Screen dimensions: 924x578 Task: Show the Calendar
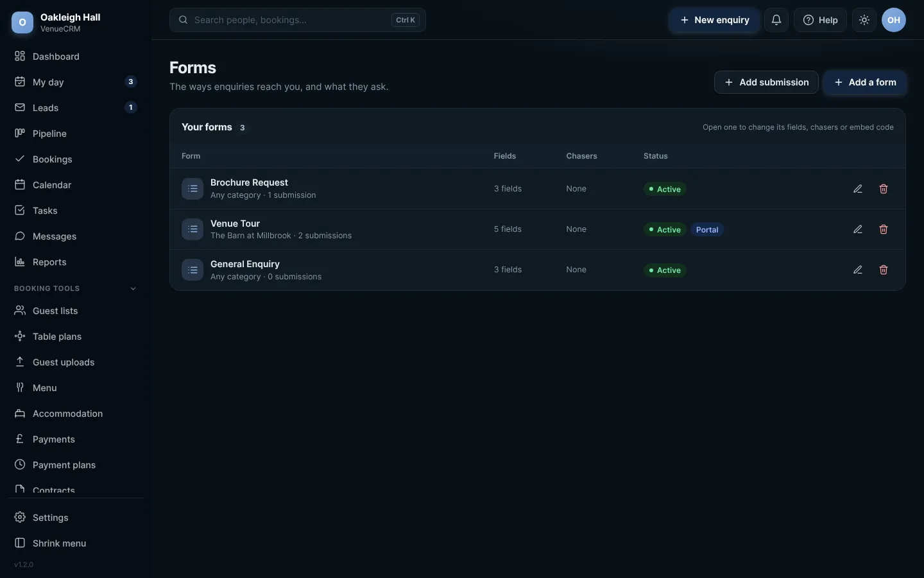click(76, 185)
